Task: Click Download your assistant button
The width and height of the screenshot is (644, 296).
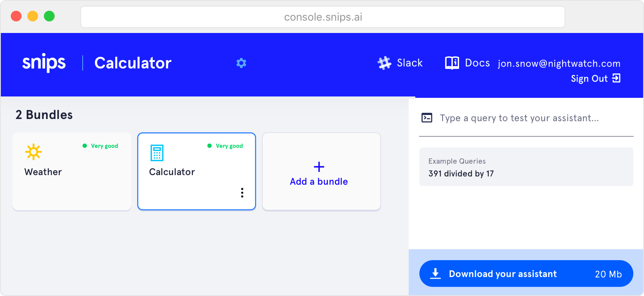Action: [526, 274]
